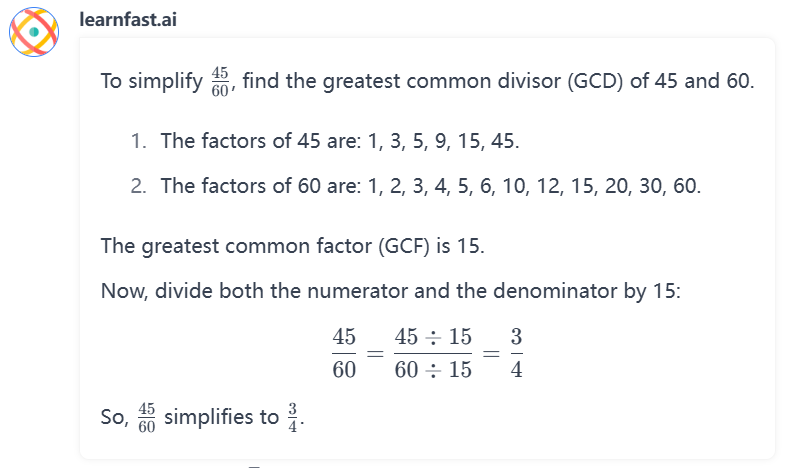Image resolution: width=787 pixels, height=468 pixels.
Task: Click the large 45/60 fraction in the equation
Action: [344, 354]
